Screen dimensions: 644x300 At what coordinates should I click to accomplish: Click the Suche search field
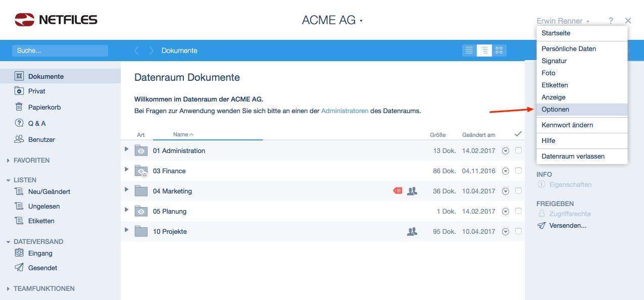click(x=60, y=51)
